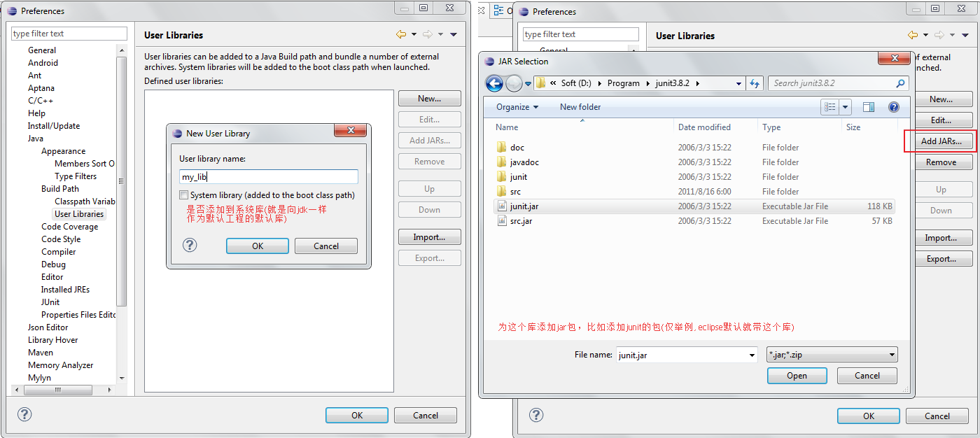Viewport: 980px width, 438px height.
Task: Click Cancel in New User Library dialog
Action: click(326, 246)
